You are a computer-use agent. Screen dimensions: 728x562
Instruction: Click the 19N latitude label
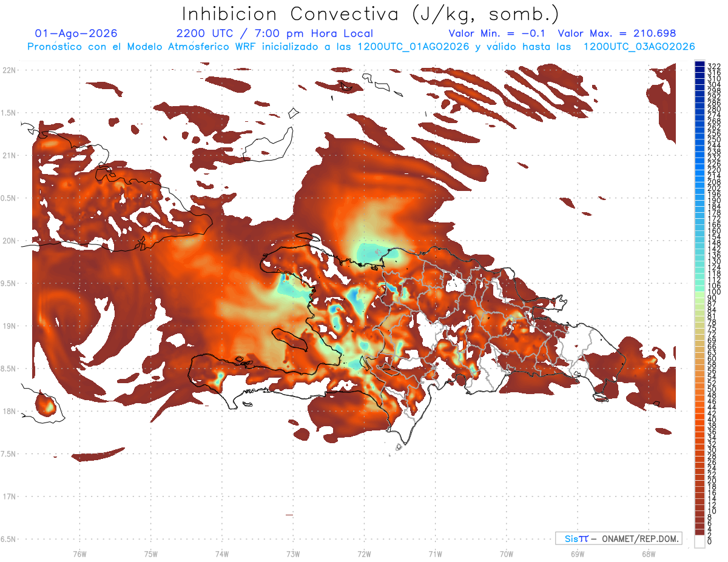point(8,326)
